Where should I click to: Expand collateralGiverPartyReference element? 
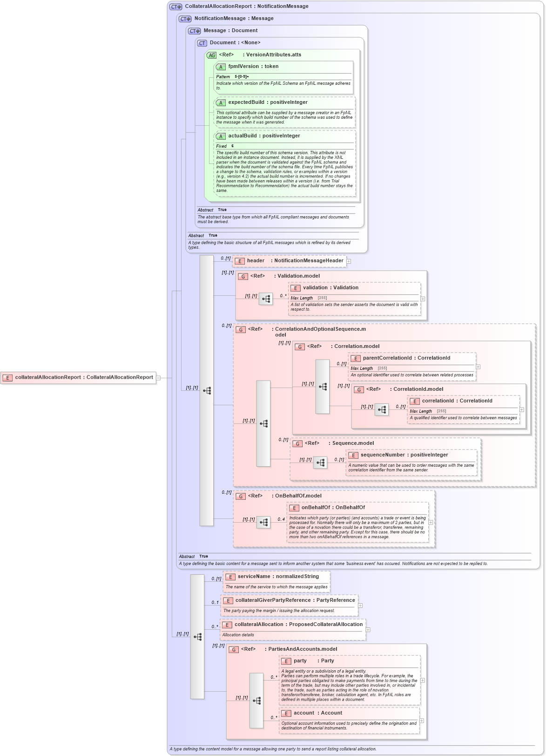(360, 606)
